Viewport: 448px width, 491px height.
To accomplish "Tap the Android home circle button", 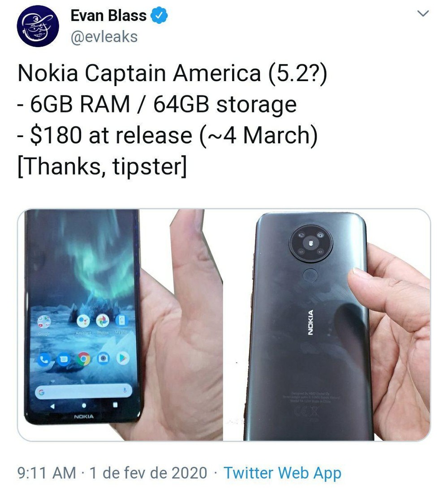I will 84,405.
